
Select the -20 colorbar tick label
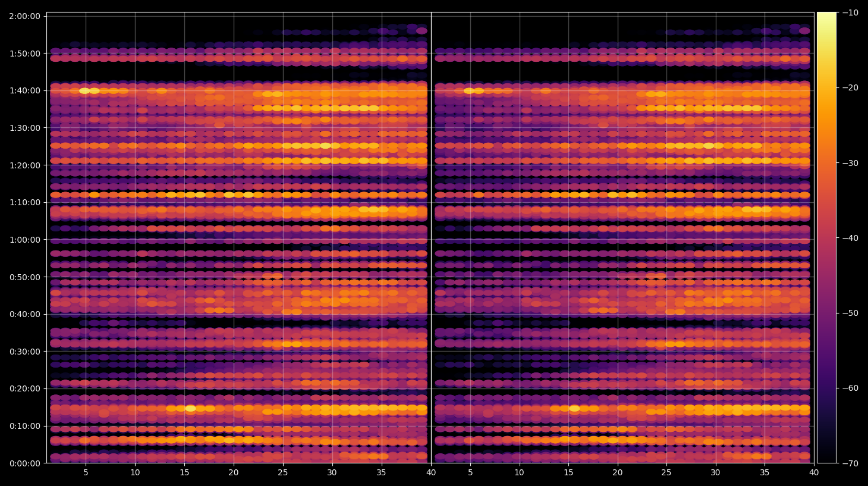pos(850,87)
